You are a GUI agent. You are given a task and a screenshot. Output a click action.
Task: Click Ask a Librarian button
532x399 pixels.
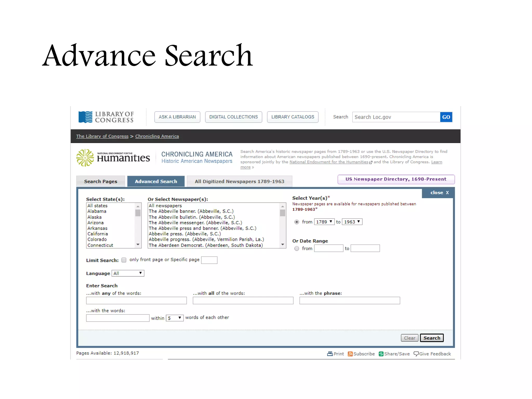(x=177, y=117)
